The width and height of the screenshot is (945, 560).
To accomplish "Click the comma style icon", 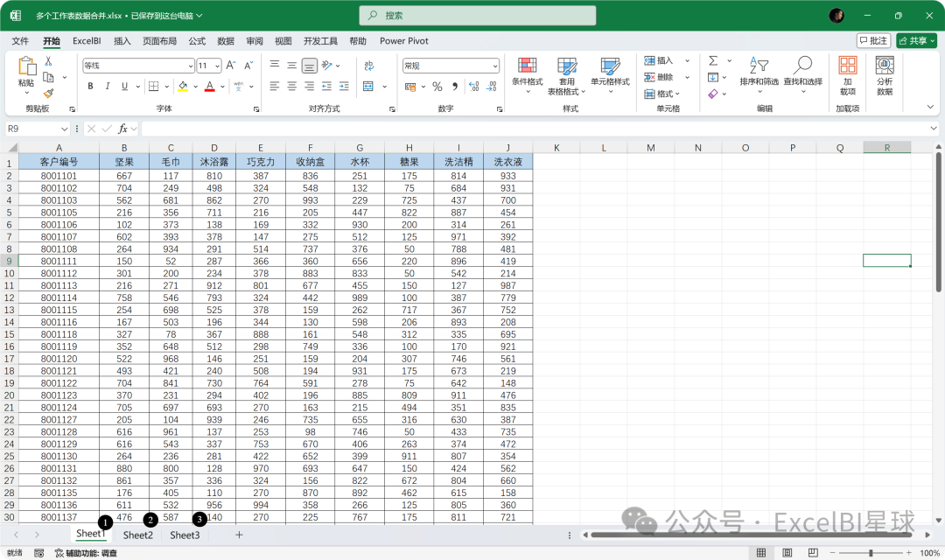I will pos(455,87).
